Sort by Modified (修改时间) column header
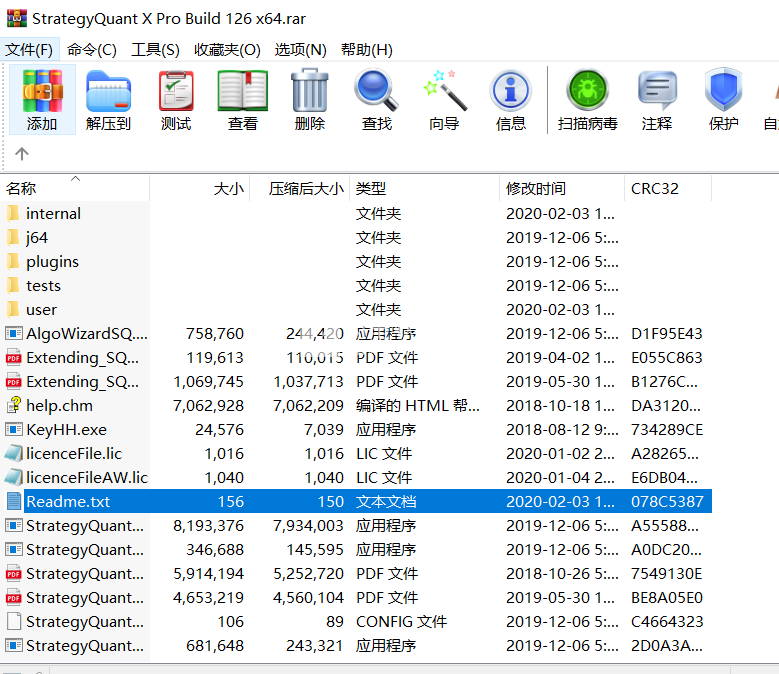This screenshot has height=674, width=779. 562,188
